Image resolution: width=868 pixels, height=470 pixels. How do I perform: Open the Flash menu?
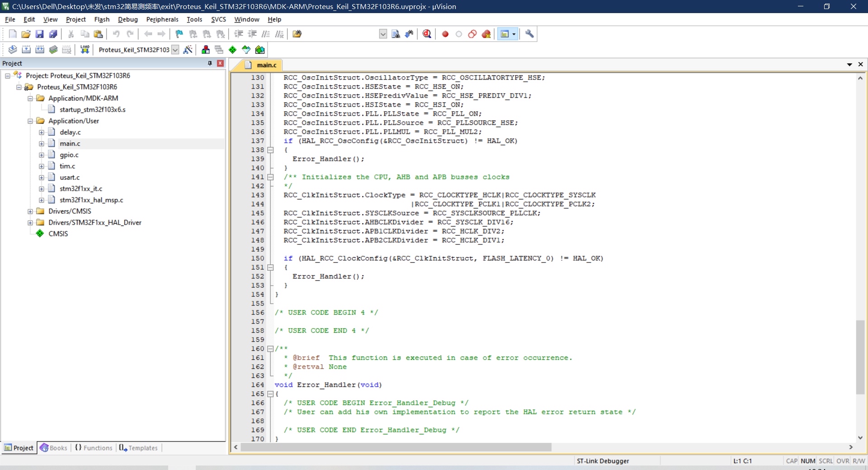pyautogui.click(x=102, y=19)
